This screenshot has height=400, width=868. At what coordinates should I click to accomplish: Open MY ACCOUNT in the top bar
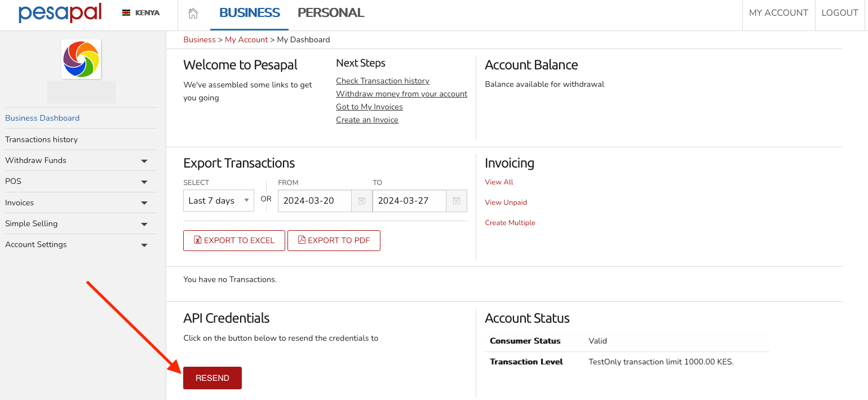pos(778,13)
